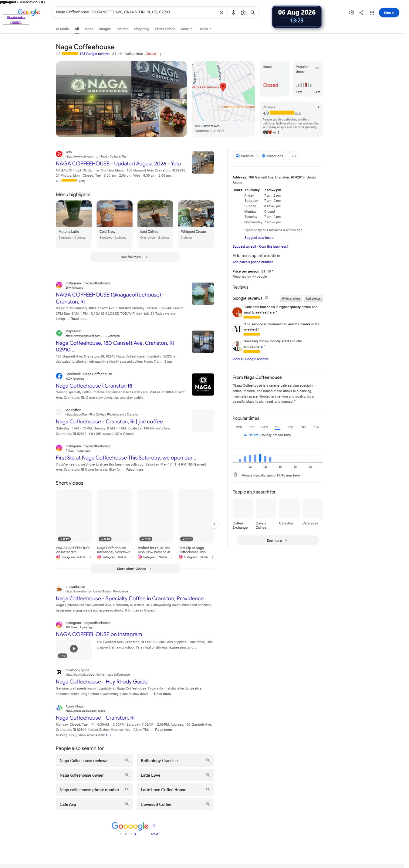The height and width of the screenshot is (868, 409).
Task: Expand More short videos
Action: (135, 569)
